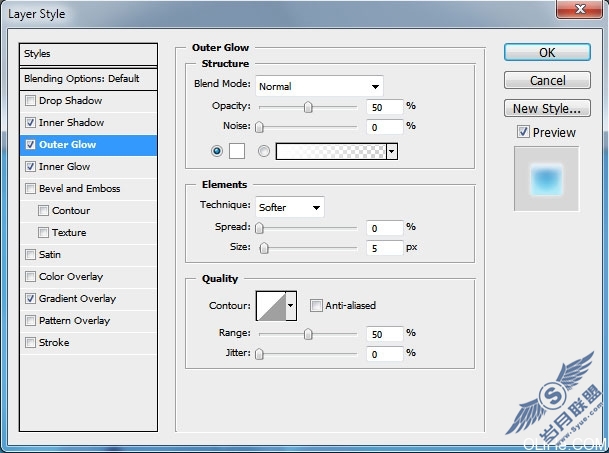
Task: Click the Range value field
Action: pos(385,334)
